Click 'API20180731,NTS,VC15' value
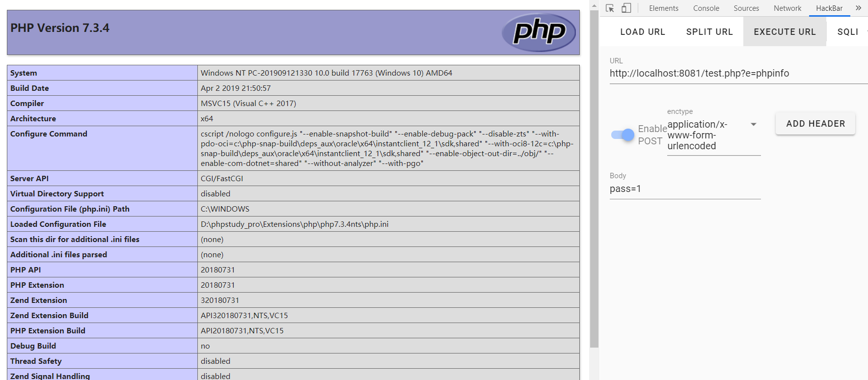Image resolution: width=868 pixels, height=380 pixels. click(242, 331)
